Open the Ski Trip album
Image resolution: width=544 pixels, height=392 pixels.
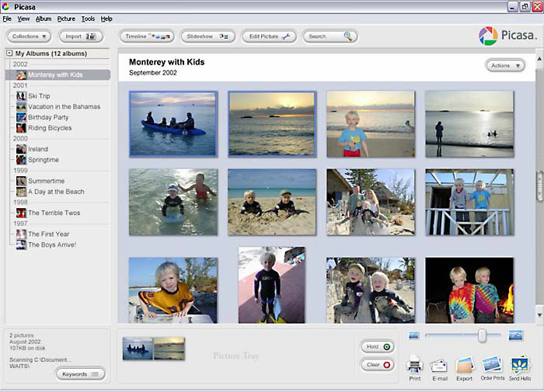[39, 96]
